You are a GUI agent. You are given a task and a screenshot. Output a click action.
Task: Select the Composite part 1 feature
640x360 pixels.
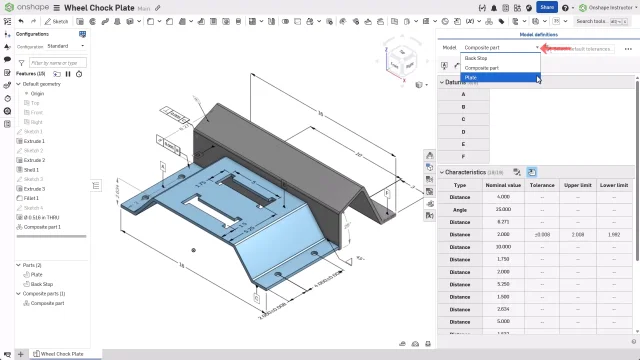(42, 227)
